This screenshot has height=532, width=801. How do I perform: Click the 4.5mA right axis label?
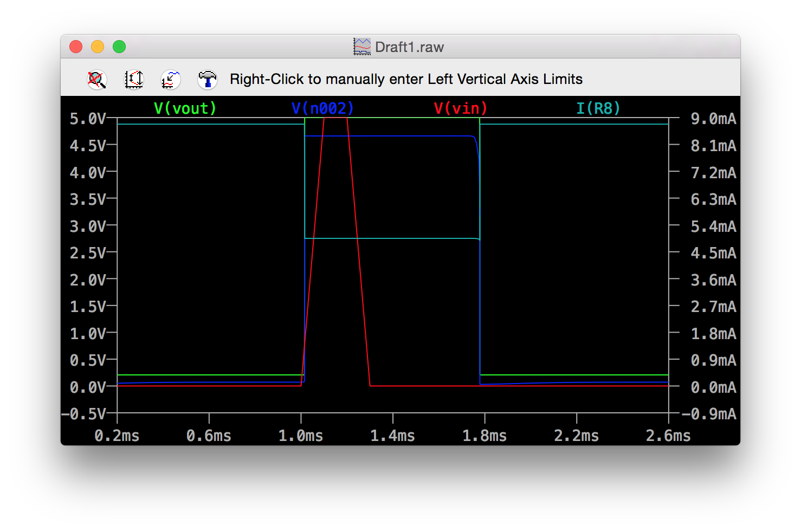(713, 253)
